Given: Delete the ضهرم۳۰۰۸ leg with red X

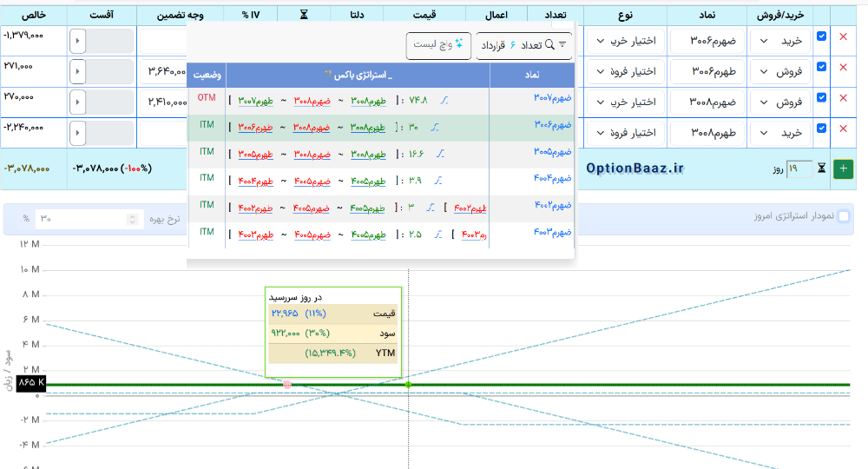Looking at the screenshot, I should point(843,98).
